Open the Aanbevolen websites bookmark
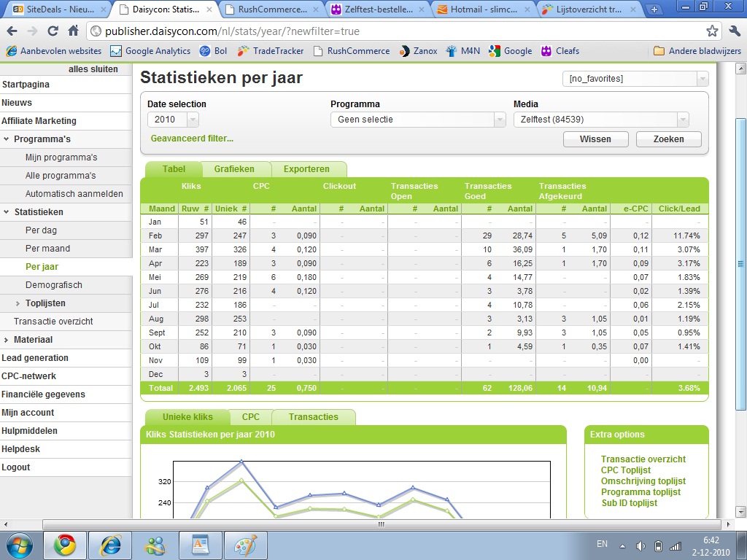The image size is (747, 560). click(53, 51)
